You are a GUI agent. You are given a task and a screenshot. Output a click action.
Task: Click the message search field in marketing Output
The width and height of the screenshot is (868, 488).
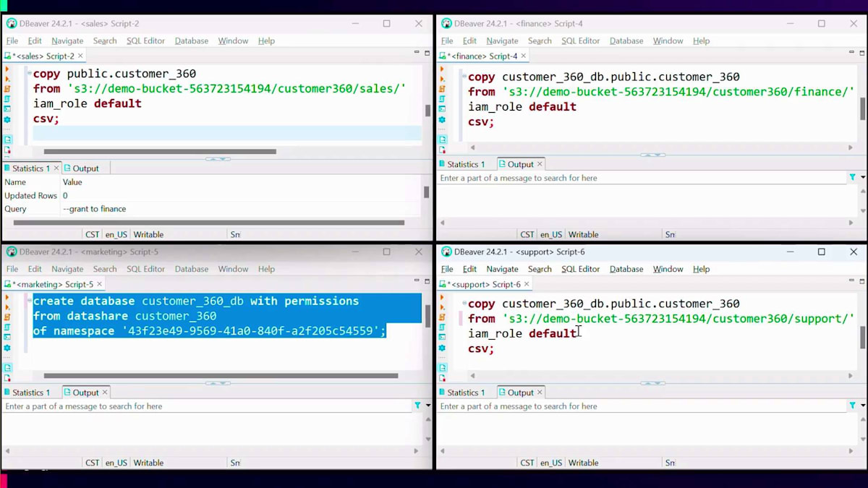click(x=207, y=406)
